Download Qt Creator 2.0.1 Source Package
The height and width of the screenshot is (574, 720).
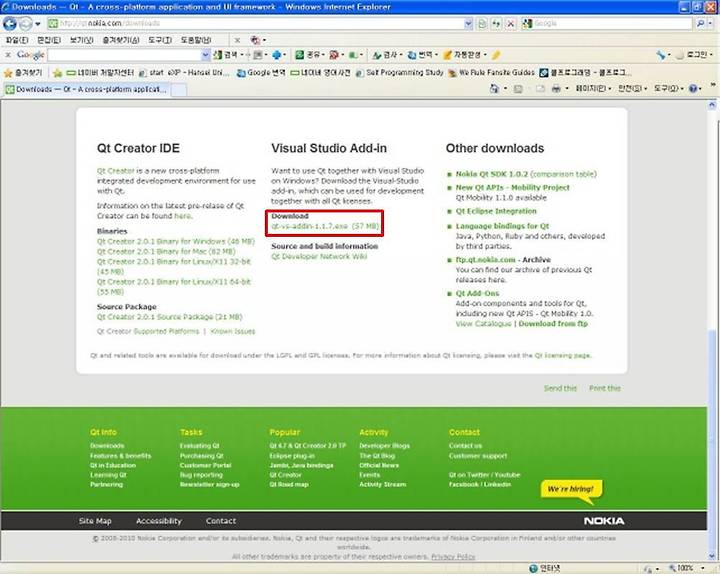tap(169, 317)
